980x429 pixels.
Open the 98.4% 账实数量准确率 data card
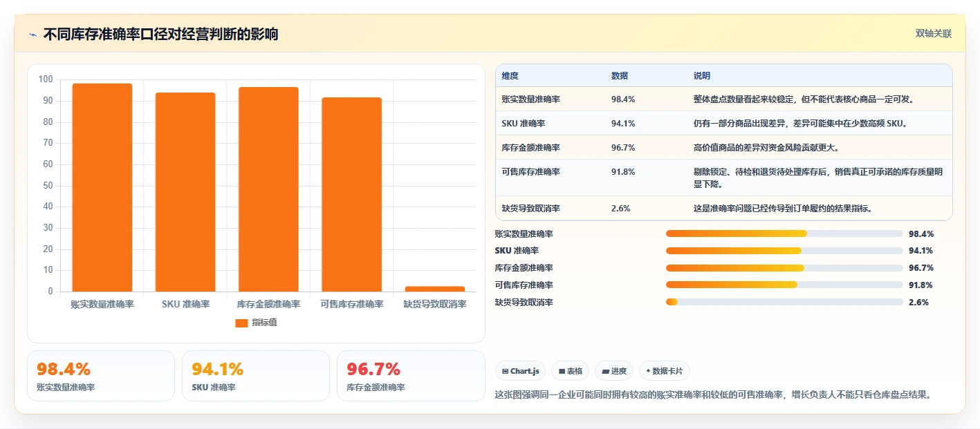101,376
